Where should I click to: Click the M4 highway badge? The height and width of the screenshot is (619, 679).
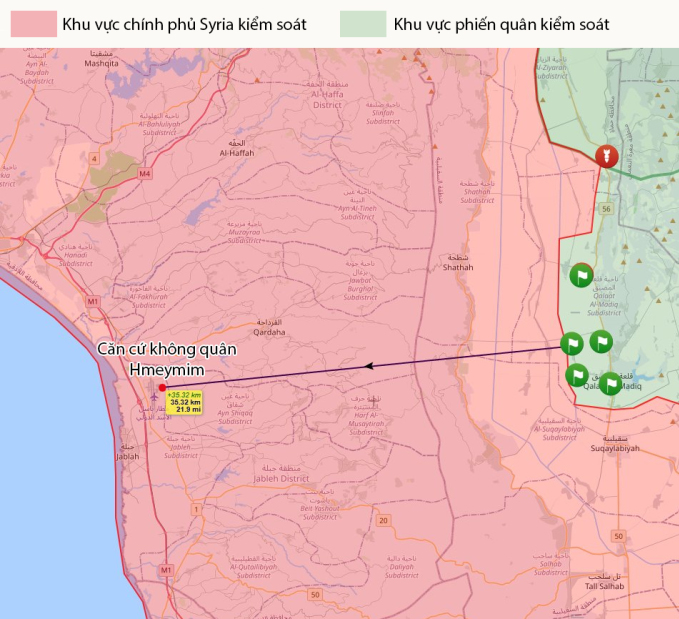pos(145,173)
